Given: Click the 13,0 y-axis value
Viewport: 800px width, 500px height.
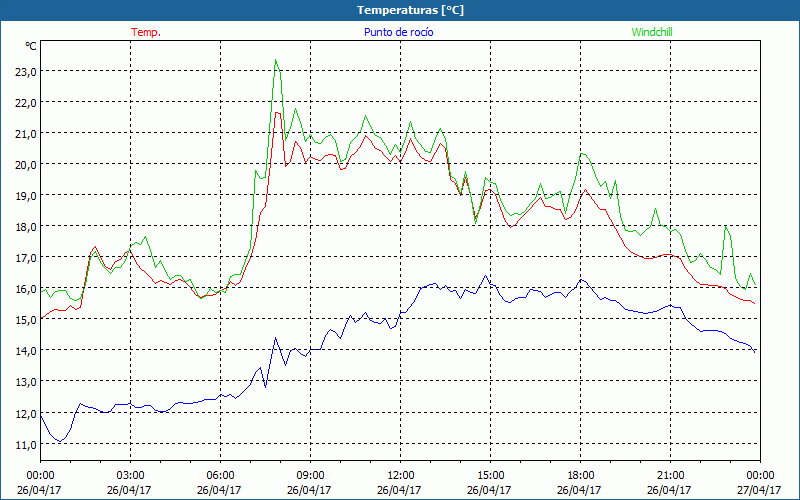Looking at the screenshot, I should [x=26, y=382].
